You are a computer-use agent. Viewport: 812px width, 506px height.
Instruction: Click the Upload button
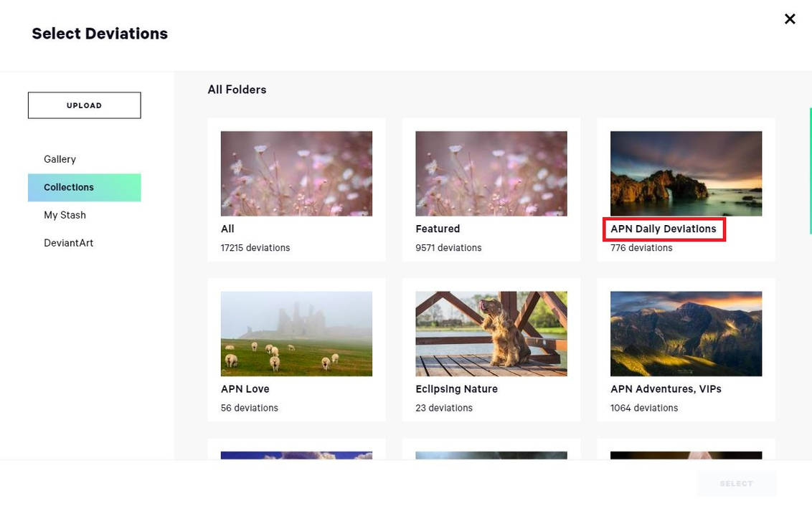click(x=84, y=105)
